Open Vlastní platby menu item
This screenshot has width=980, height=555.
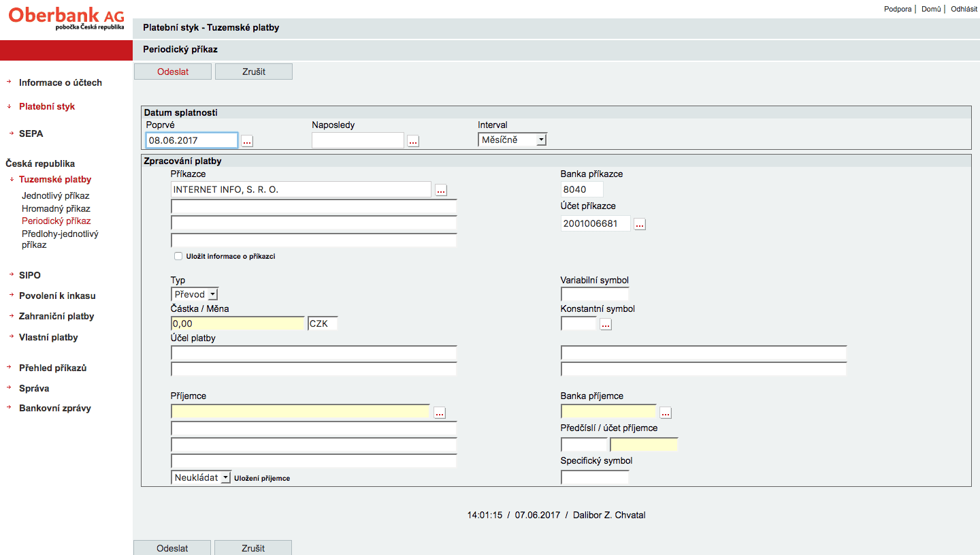tap(48, 337)
